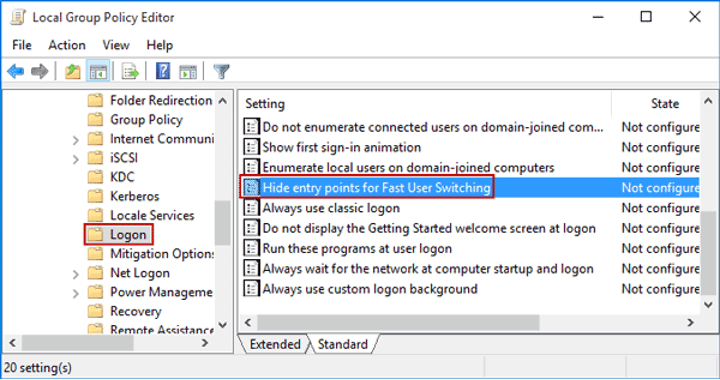Expand the Net Logon tree node
Screen dimensions: 720x380
[75, 274]
